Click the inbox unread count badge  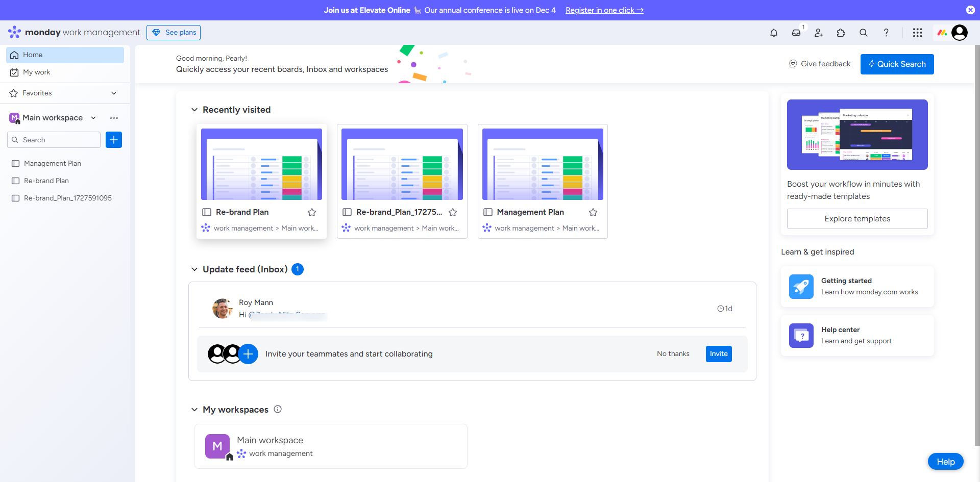point(298,269)
